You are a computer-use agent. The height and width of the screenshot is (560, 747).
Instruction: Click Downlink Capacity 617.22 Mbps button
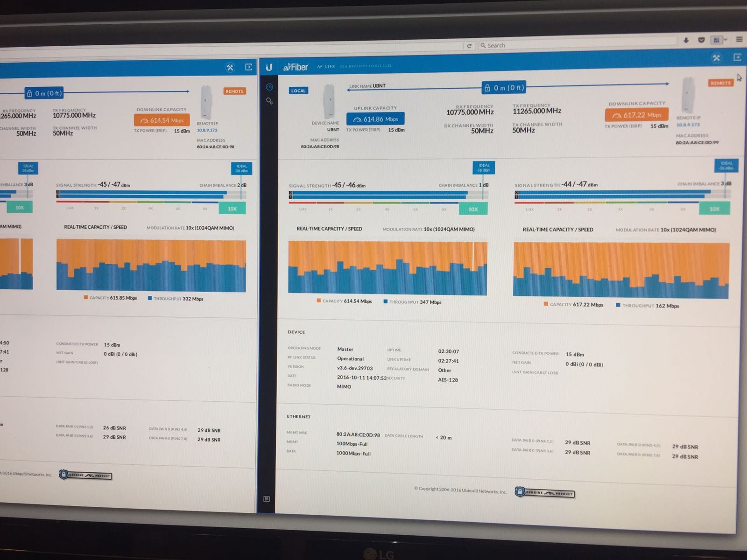point(637,115)
